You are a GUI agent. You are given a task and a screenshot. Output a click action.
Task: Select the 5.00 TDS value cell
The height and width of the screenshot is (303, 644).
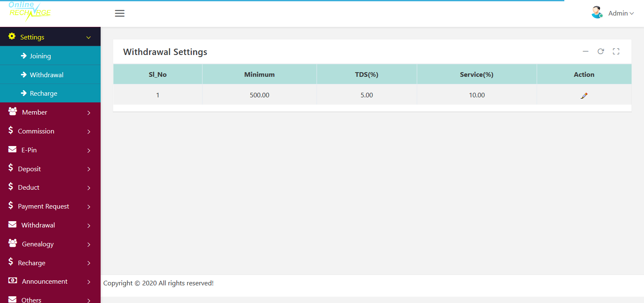367,95
